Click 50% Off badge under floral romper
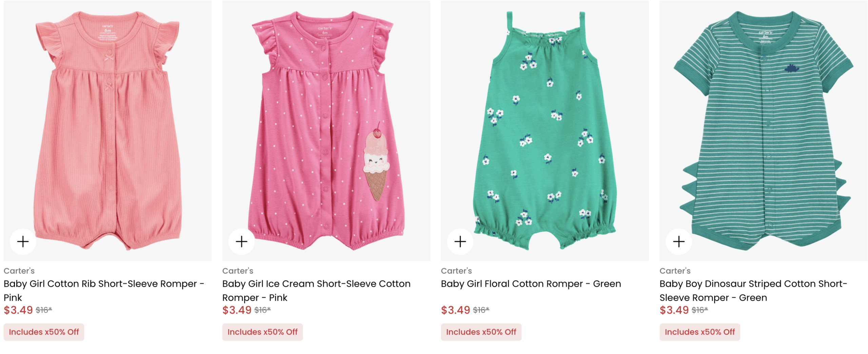 pyautogui.click(x=481, y=332)
